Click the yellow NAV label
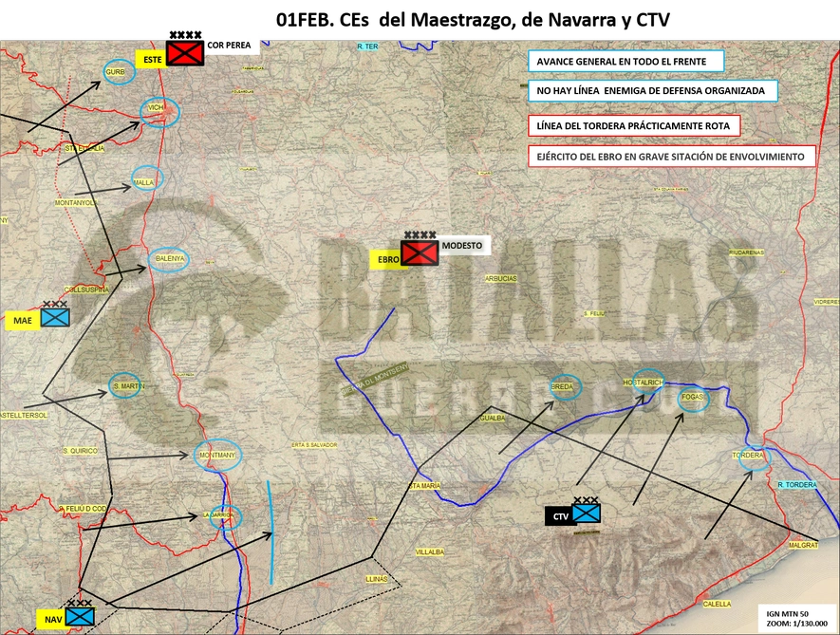 52,620
